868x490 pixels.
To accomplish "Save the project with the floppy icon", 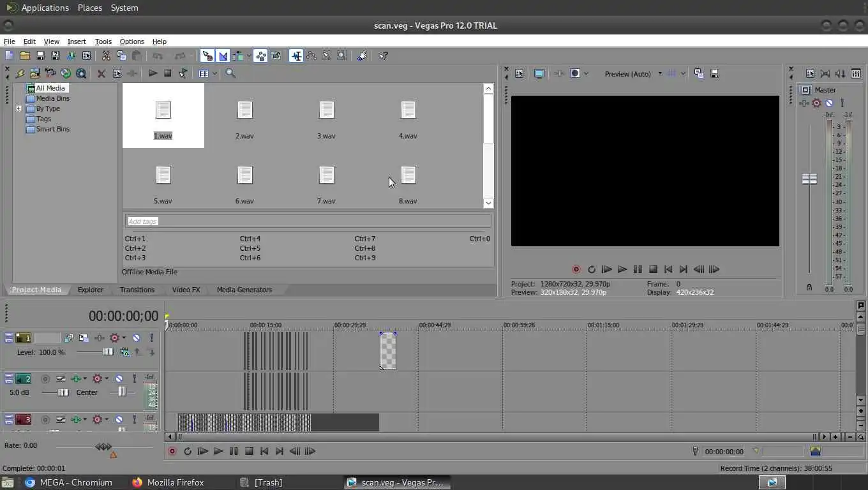I will (x=40, y=56).
